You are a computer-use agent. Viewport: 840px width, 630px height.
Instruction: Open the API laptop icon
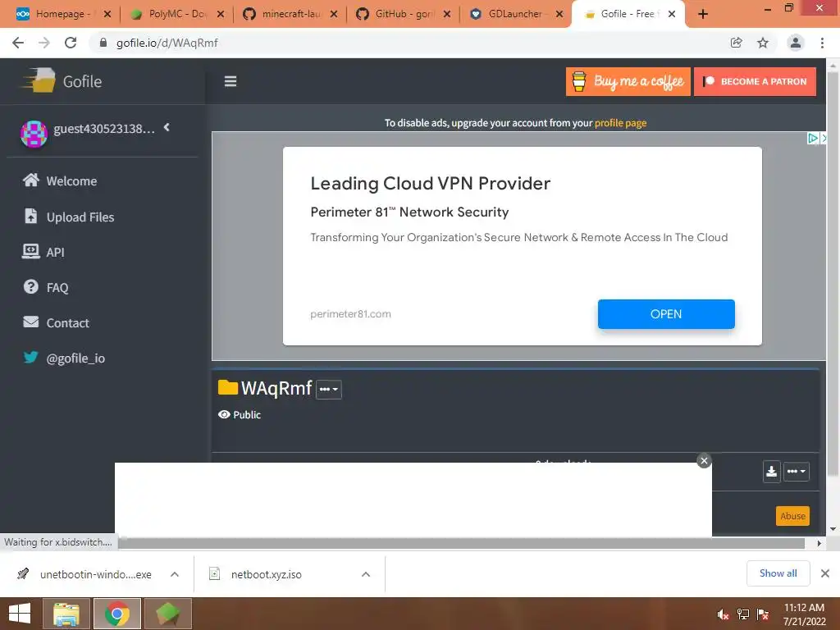tap(30, 251)
